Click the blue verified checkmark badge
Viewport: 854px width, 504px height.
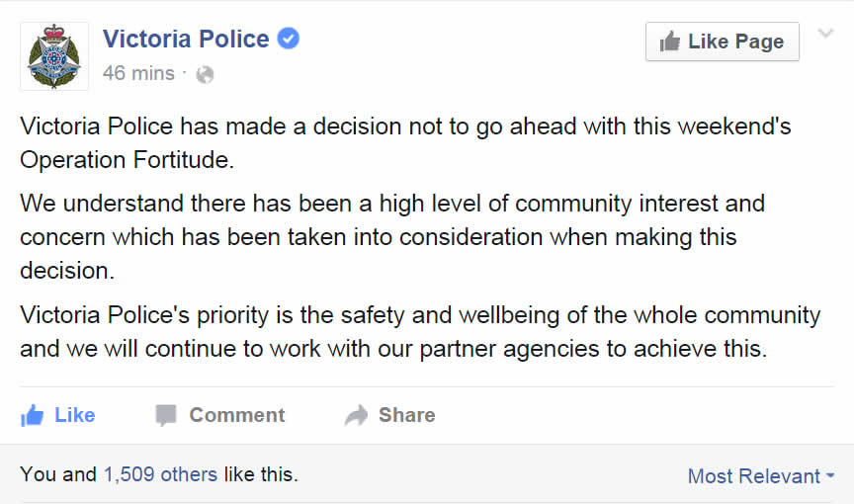[288, 39]
